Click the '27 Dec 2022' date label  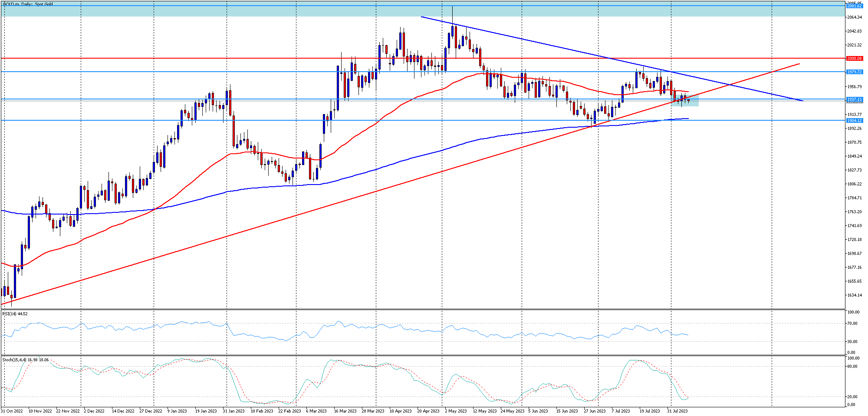tap(151, 411)
